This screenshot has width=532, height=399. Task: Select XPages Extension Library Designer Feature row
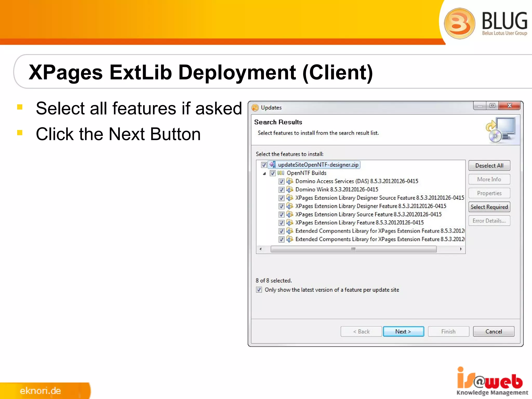[x=371, y=206]
